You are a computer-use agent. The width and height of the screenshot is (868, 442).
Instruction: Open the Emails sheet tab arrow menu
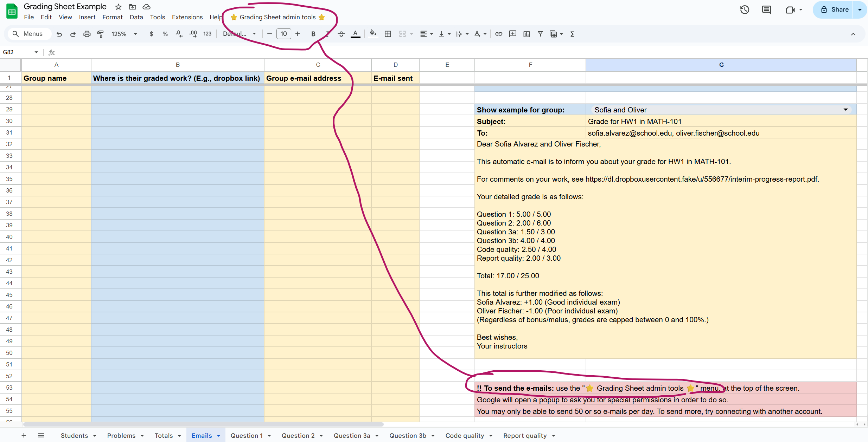click(218, 436)
